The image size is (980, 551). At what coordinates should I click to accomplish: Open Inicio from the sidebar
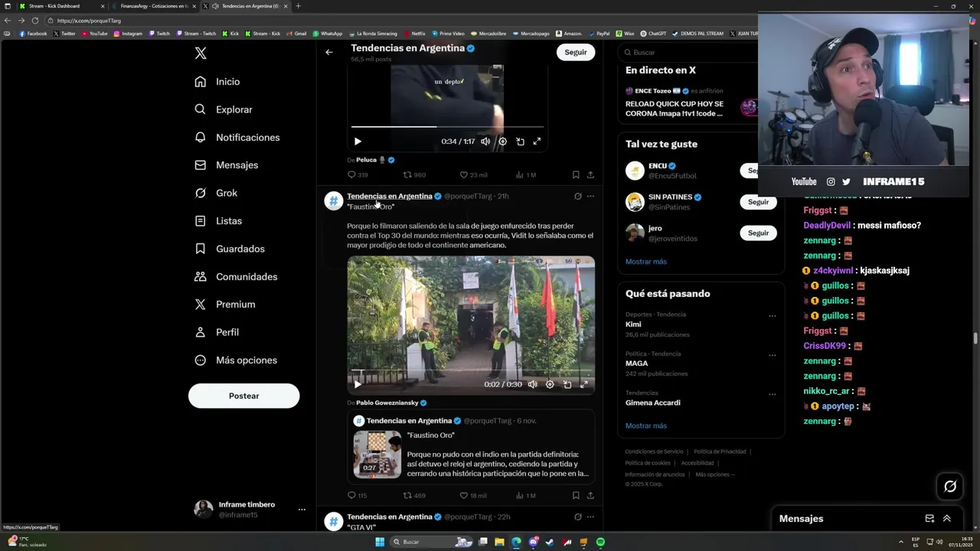[x=217, y=82]
